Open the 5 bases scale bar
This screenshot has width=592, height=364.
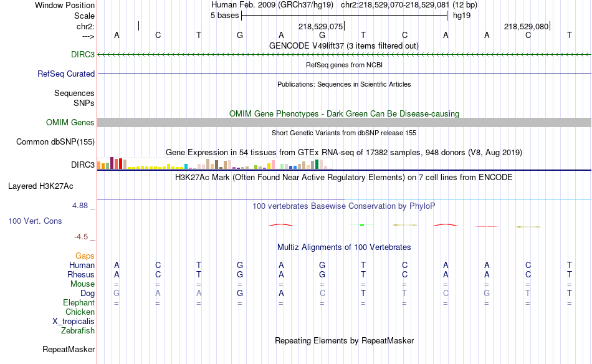pos(345,16)
